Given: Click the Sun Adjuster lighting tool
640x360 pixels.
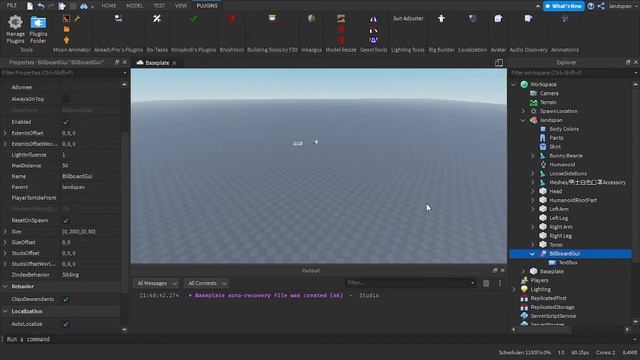Looking at the screenshot, I should 408,18.
